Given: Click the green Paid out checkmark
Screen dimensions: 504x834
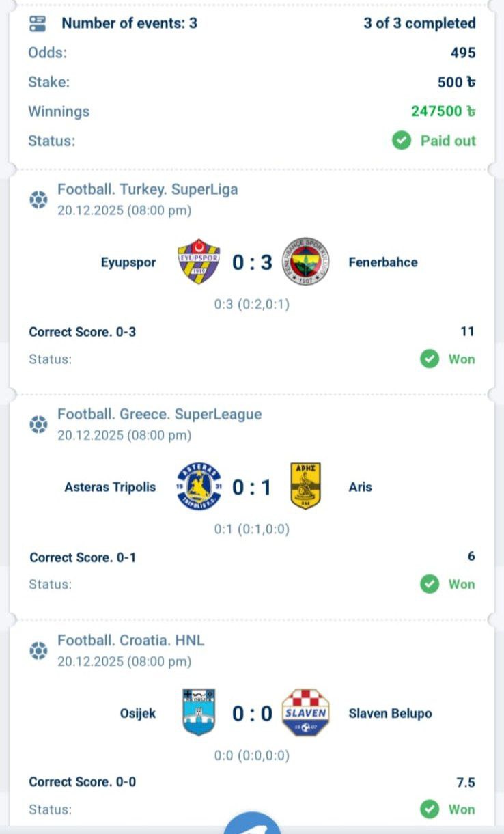Looking at the screenshot, I should 402,141.
